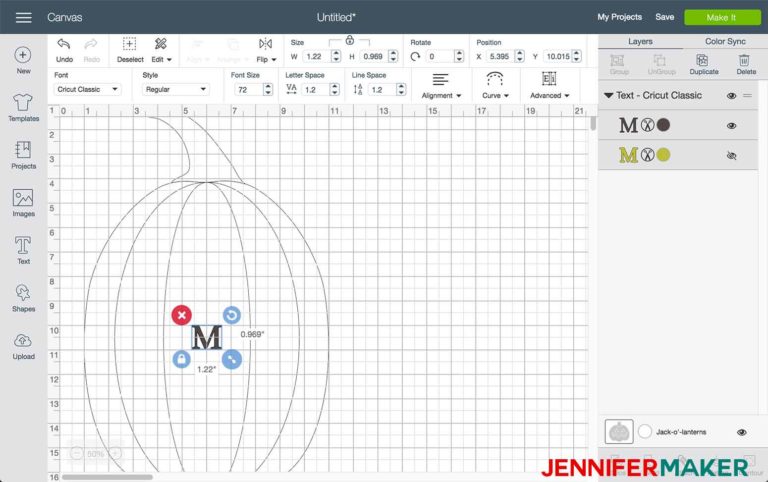Collapse the Text - Cricut Classic layer group

pos(608,96)
